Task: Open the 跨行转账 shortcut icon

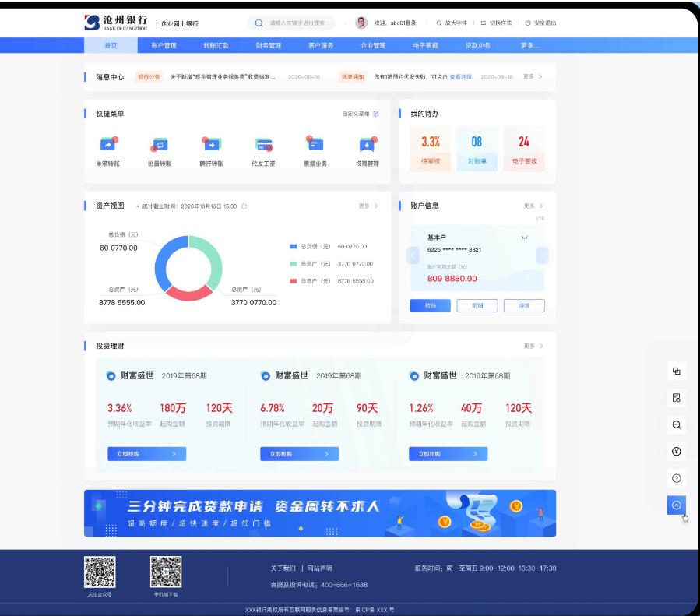Action: 211,144
